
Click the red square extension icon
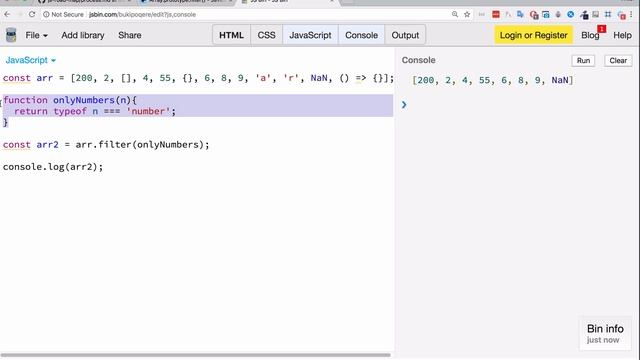496,14
